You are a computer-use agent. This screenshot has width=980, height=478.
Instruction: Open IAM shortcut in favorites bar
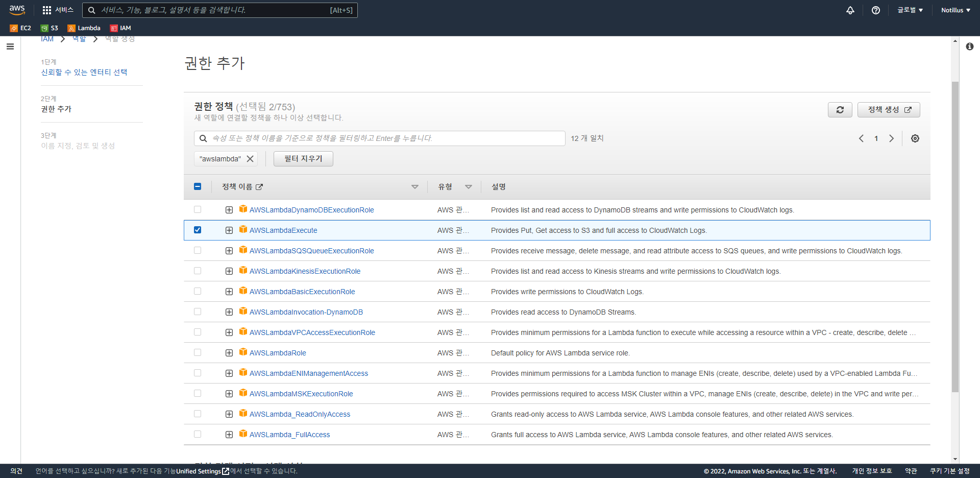[x=121, y=28]
